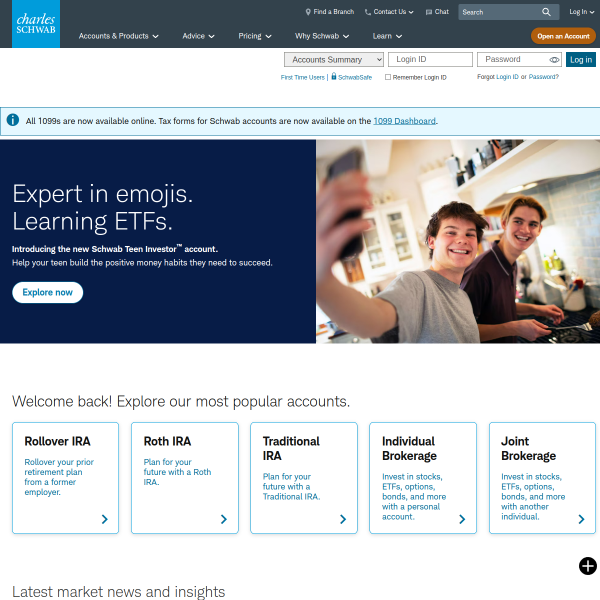Click the Roth IRA card arrow
600x600 pixels.
(x=224, y=519)
